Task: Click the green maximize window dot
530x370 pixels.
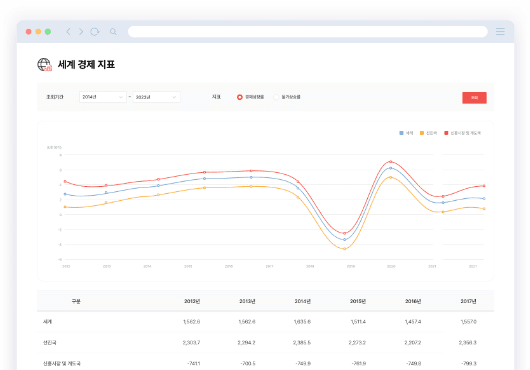Action: [x=48, y=31]
